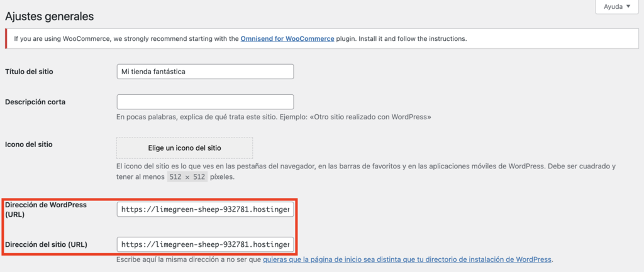Focus the Título del sitio text field
This screenshot has width=644, height=272.
pos(205,72)
